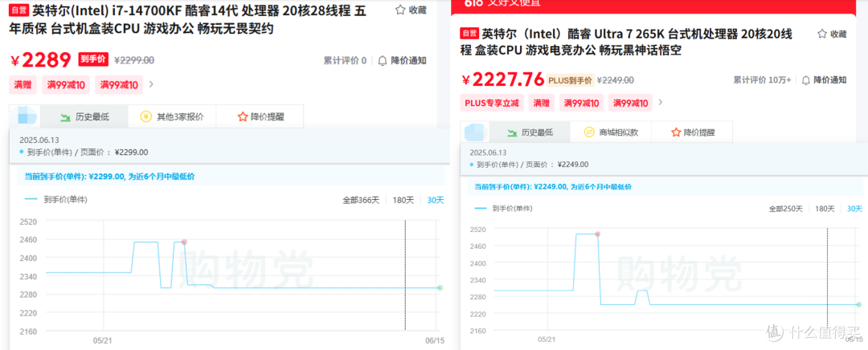Click strikethrough price ¥2299.00
868x350 pixels.
(134, 60)
